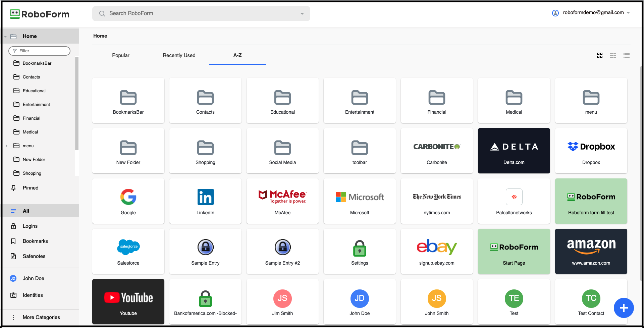This screenshot has width=644, height=328.
Task: Open the McAfee login tile
Action: tap(282, 201)
